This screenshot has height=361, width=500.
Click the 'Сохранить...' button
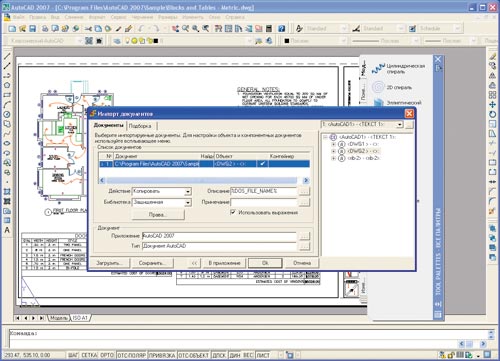click(x=152, y=263)
